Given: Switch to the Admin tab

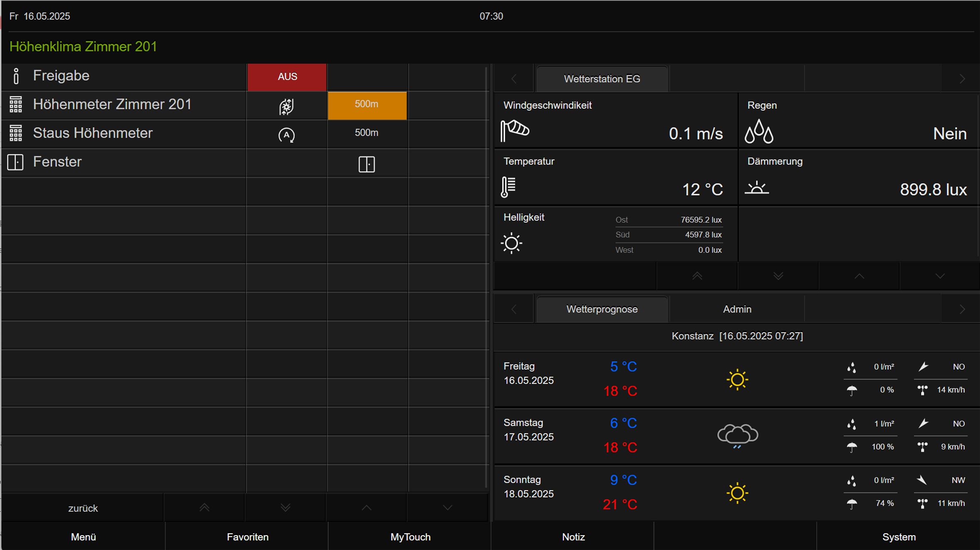Looking at the screenshot, I should [x=737, y=309].
